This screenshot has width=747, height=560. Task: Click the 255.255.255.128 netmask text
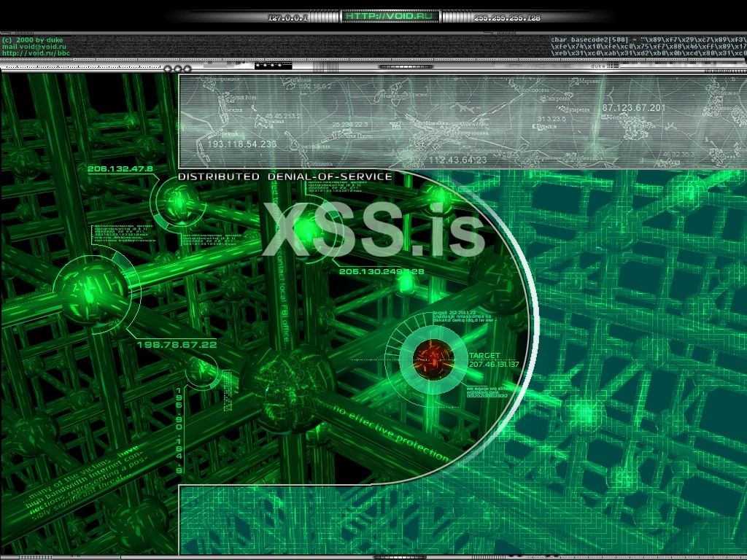point(507,18)
